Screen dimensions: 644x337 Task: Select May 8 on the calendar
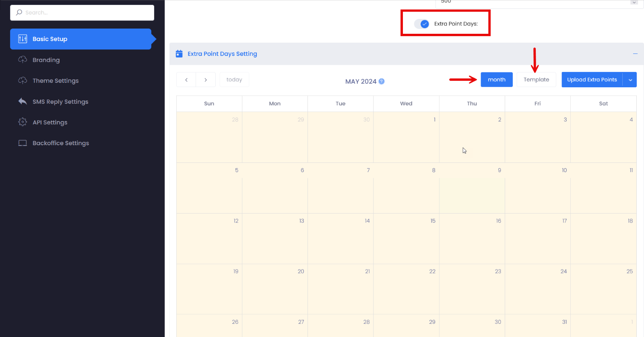point(406,188)
